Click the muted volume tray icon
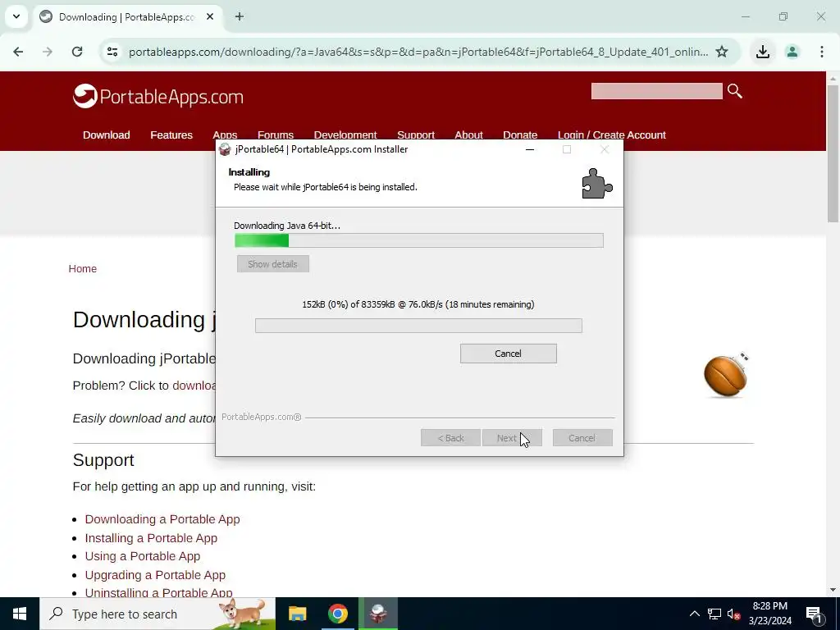Viewport: 840px width, 630px height. coord(734,614)
